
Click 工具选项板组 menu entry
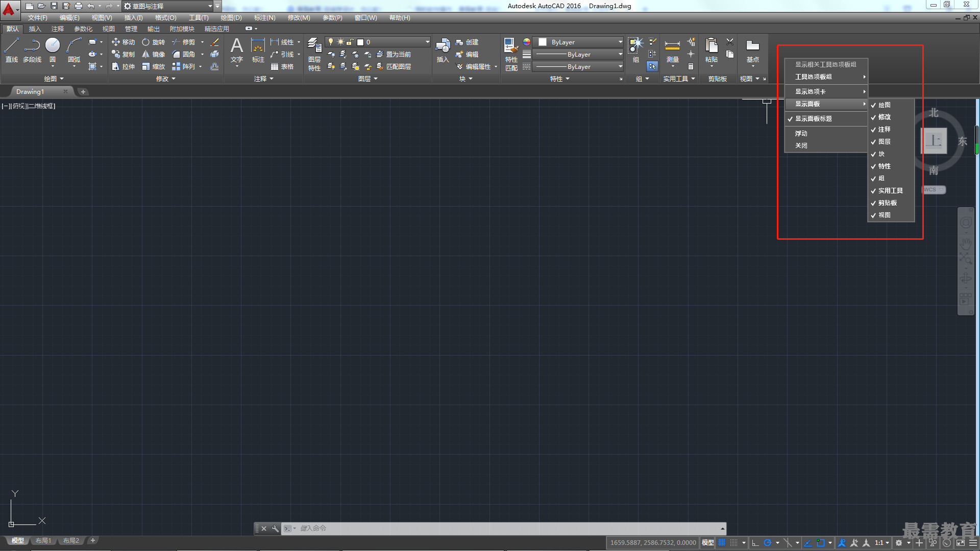coord(826,77)
